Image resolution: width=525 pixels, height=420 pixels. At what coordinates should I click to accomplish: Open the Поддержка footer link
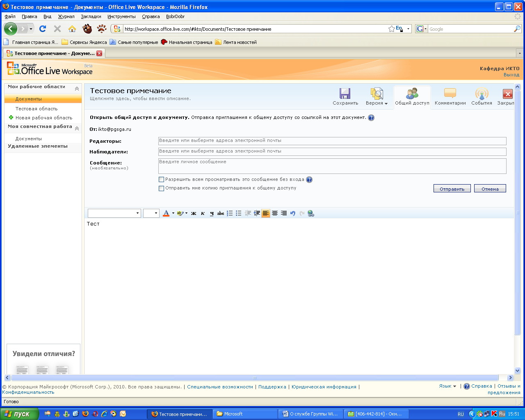point(272,387)
